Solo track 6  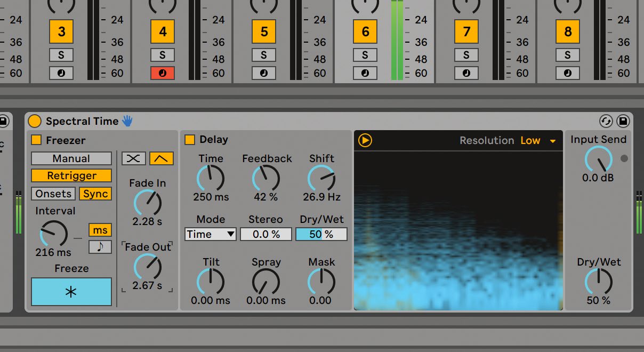tap(365, 55)
